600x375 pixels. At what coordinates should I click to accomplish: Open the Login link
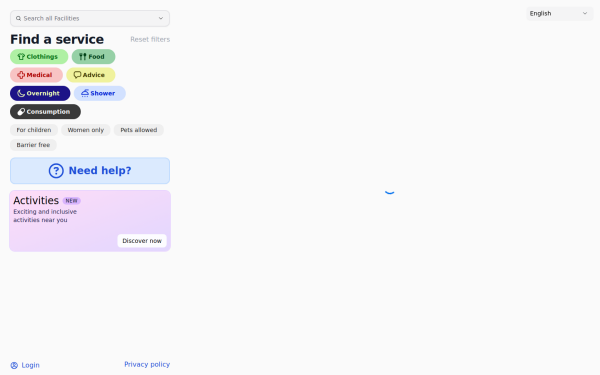point(25,365)
